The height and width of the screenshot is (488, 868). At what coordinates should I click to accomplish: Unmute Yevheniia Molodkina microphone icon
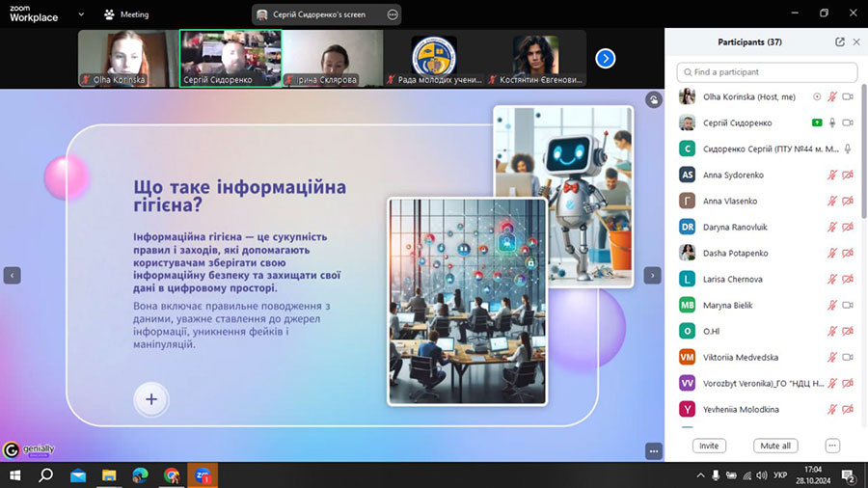click(x=832, y=410)
